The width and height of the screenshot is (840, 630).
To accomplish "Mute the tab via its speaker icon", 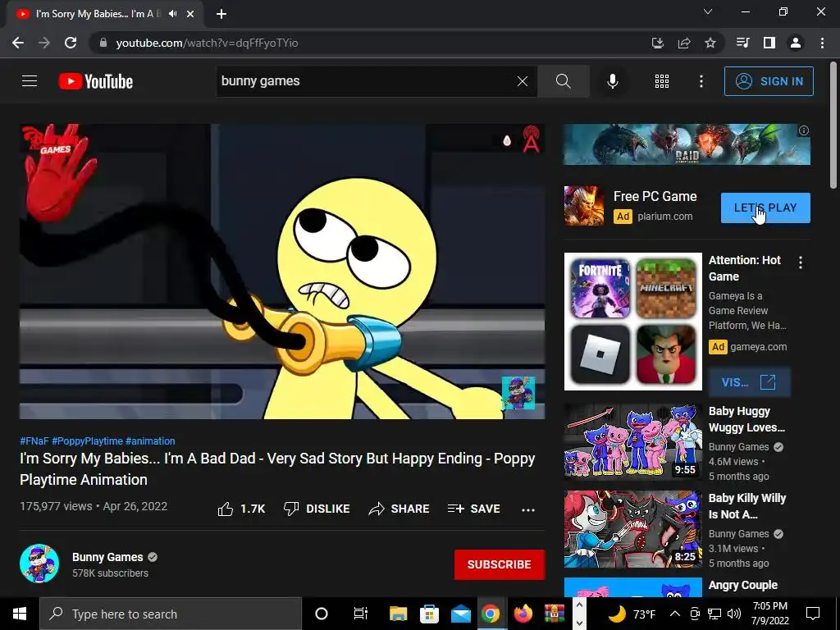I will [172, 14].
